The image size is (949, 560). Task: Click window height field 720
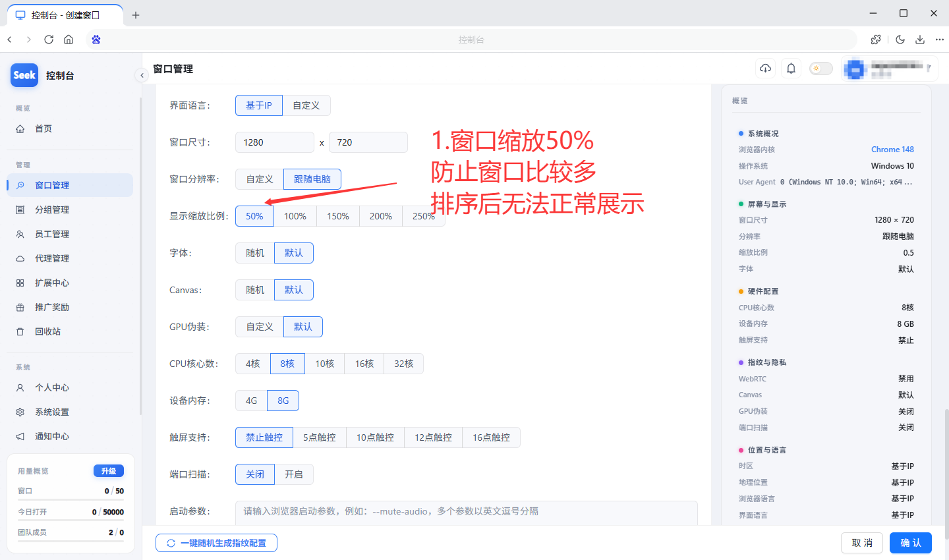point(368,142)
